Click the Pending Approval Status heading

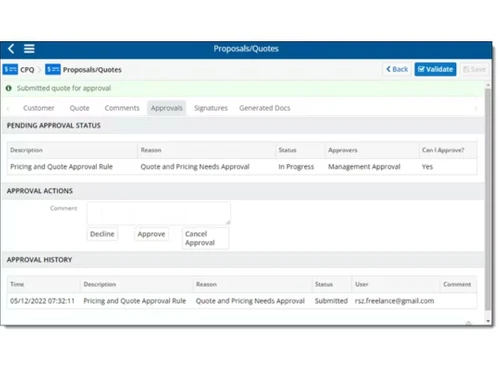(x=54, y=126)
